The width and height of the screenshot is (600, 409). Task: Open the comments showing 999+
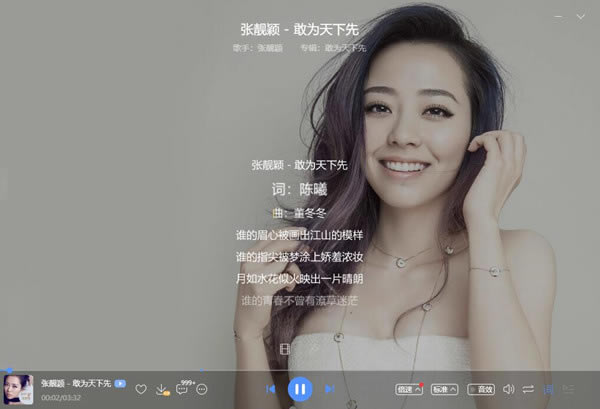click(185, 388)
